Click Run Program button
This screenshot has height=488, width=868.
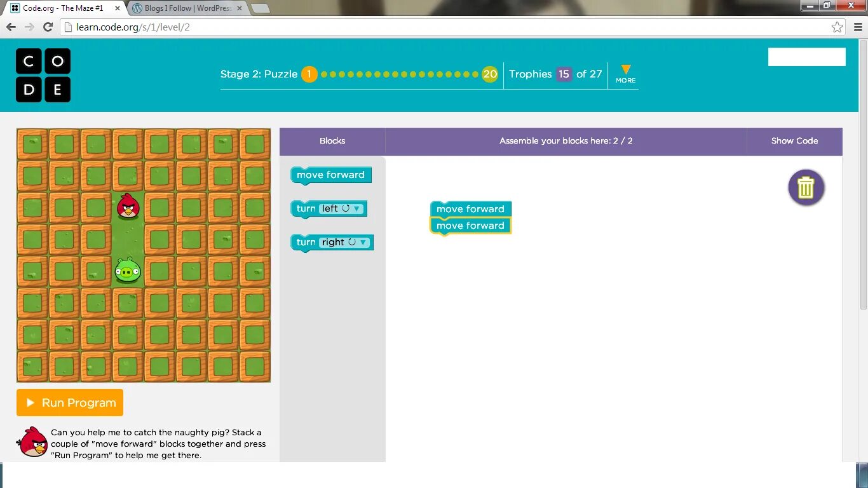coord(70,403)
